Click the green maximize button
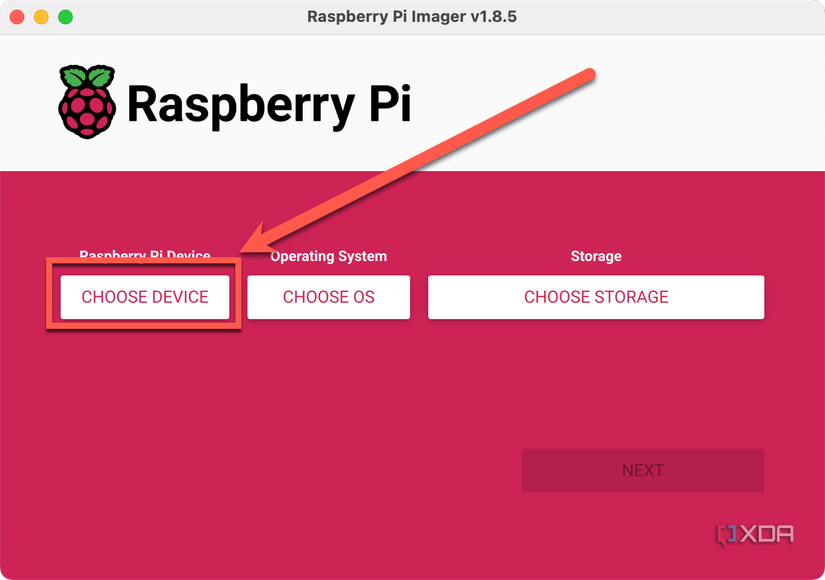Screen dimensions: 825x580 (64, 16)
